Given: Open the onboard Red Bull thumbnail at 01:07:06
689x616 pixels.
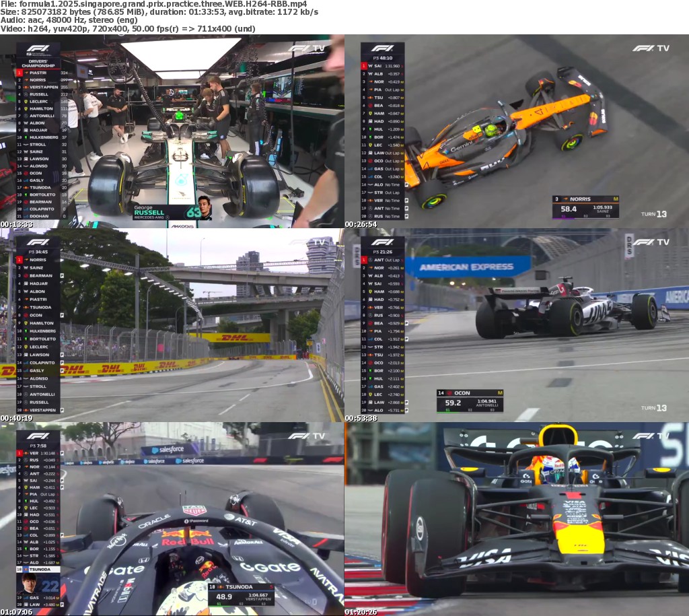Looking at the screenshot, I should pos(172,519).
